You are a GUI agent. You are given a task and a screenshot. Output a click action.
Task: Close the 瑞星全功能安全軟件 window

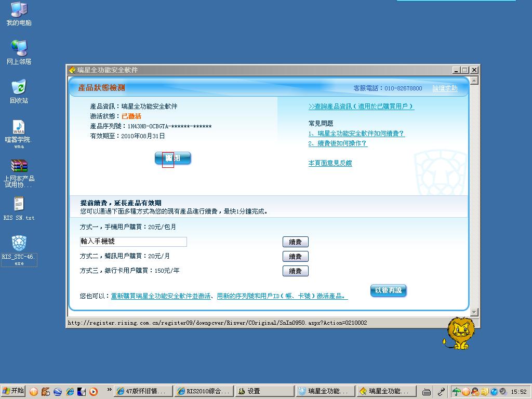click(474, 70)
